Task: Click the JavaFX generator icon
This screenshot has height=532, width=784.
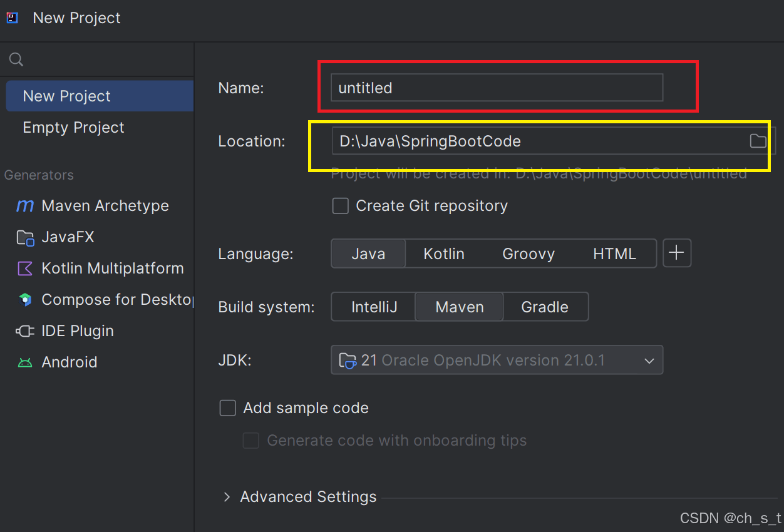Action: point(25,237)
